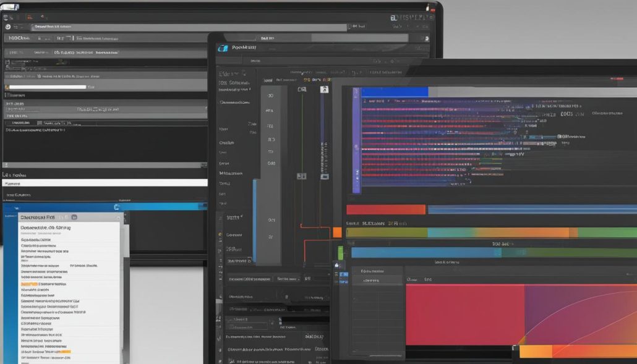Click the white progress bar in the back window
This screenshot has height=364, width=637.
[48, 87]
